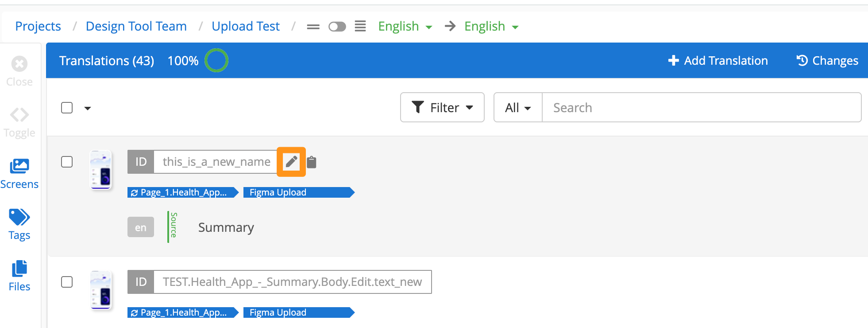This screenshot has width=868, height=328.
Task: Click Add Translation button
Action: (x=718, y=61)
